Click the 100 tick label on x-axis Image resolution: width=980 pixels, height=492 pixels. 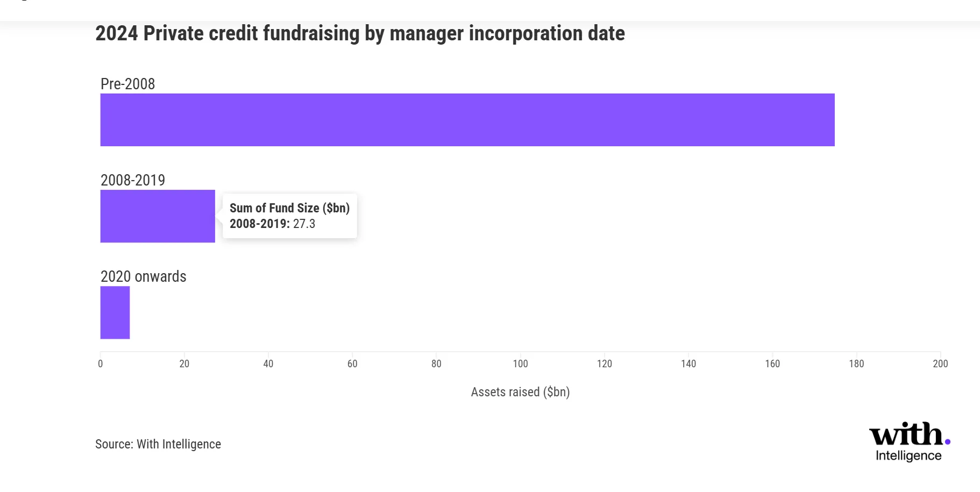pos(520,364)
